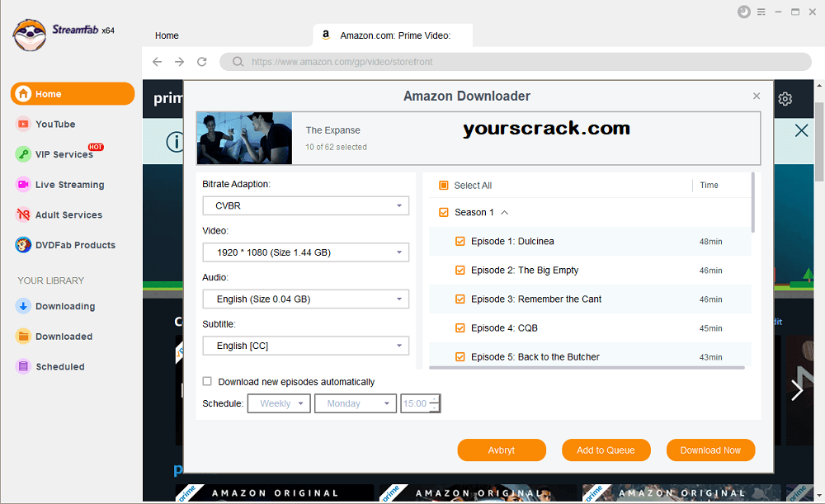Open the Downloading library section
This screenshot has width=825, height=504.
pos(65,306)
